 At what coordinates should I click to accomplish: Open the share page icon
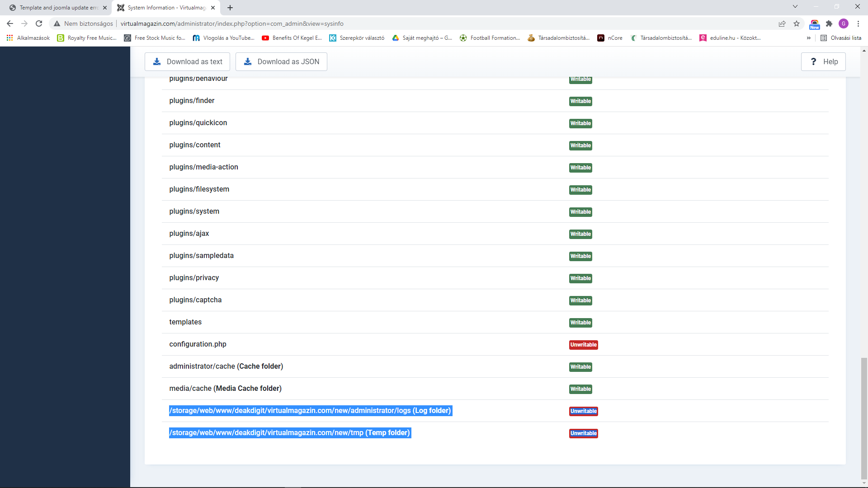point(782,23)
